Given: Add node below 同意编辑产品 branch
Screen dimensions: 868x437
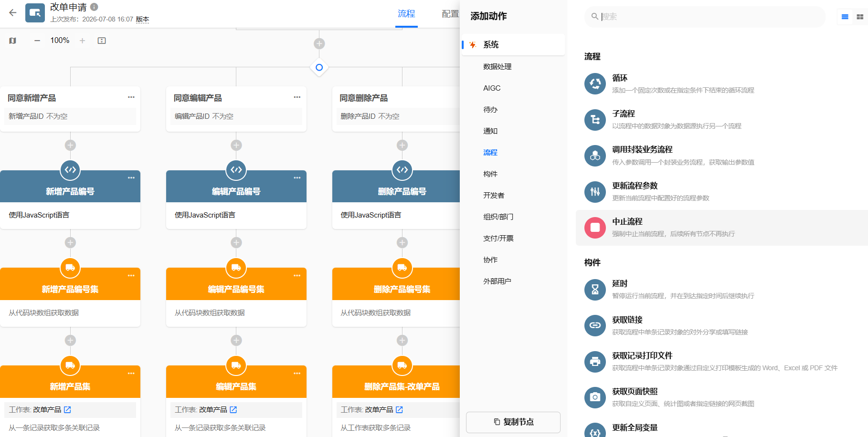Looking at the screenshot, I should point(236,145).
